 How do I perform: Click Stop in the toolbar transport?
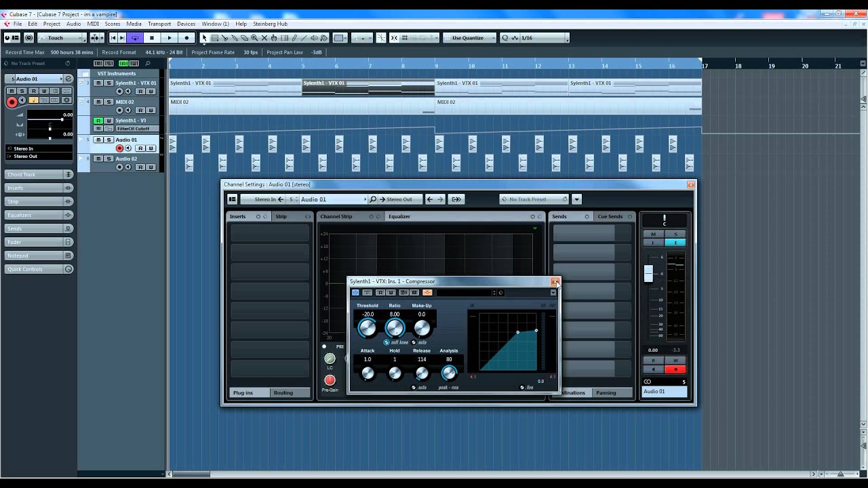152,38
